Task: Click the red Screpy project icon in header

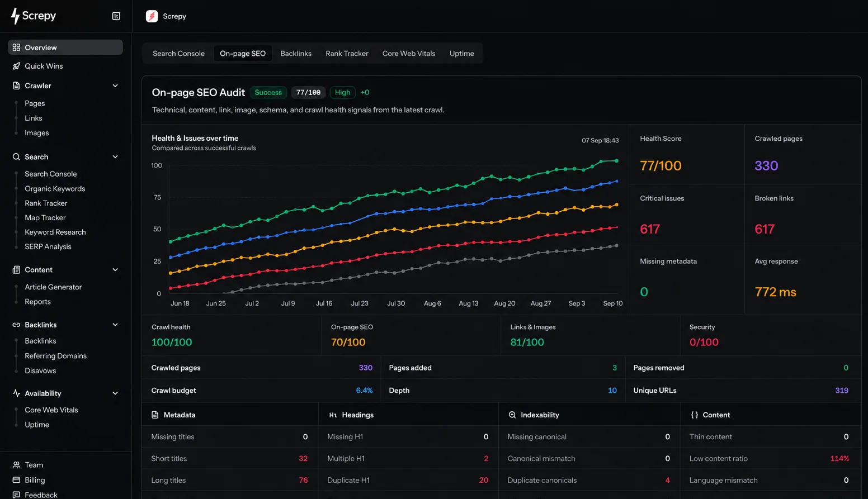Action: [152, 16]
